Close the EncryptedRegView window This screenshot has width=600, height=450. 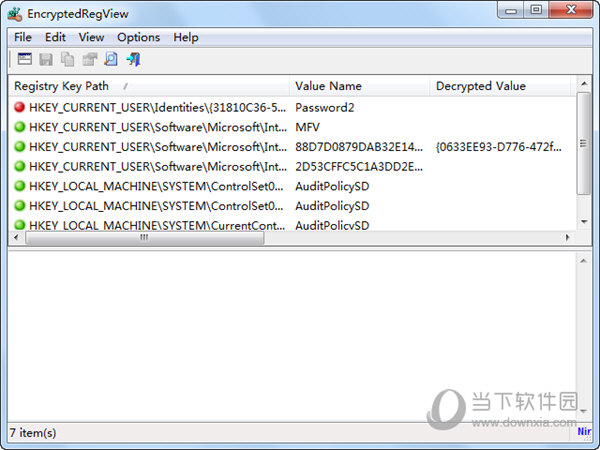[x=571, y=10]
